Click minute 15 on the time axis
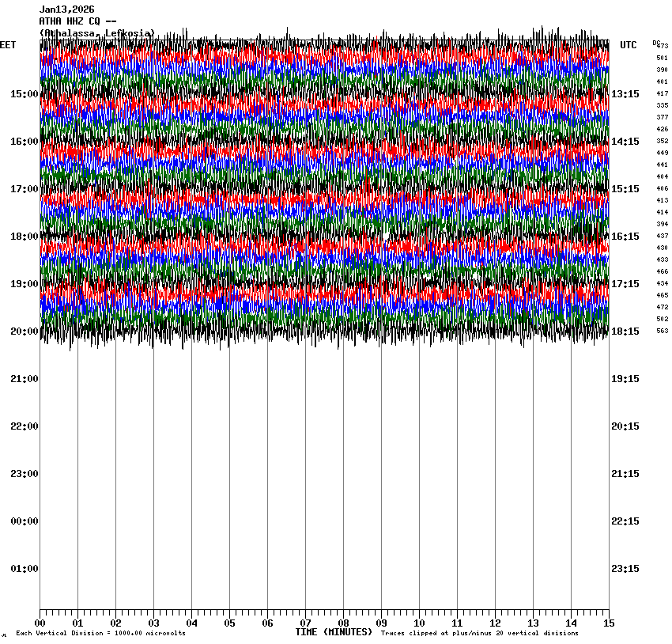Image resolution: width=672 pixels, height=644 pixels. click(608, 623)
